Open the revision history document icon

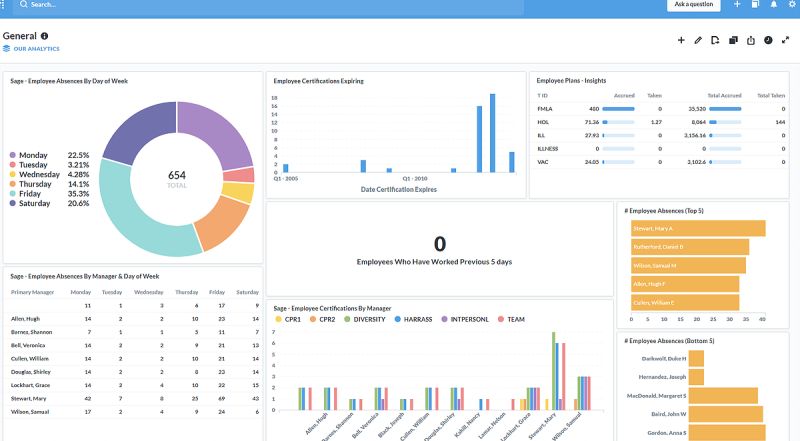pyautogui.click(x=715, y=40)
